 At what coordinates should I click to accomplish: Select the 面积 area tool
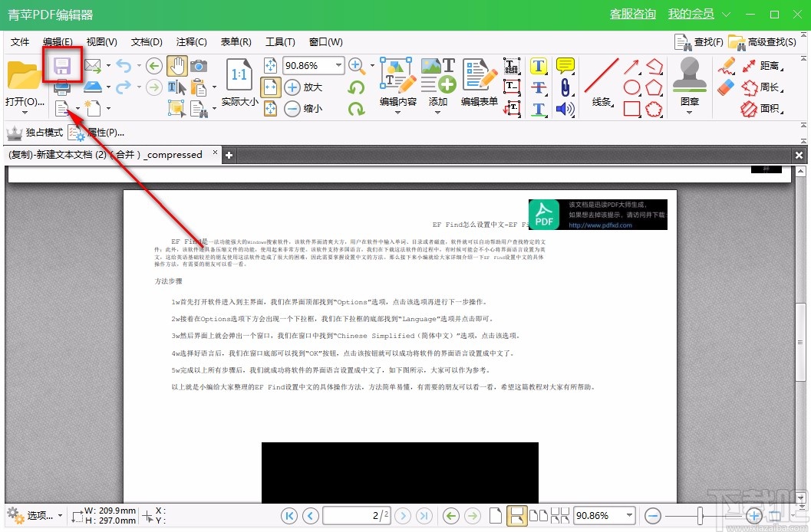pyautogui.click(x=763, y=108)
